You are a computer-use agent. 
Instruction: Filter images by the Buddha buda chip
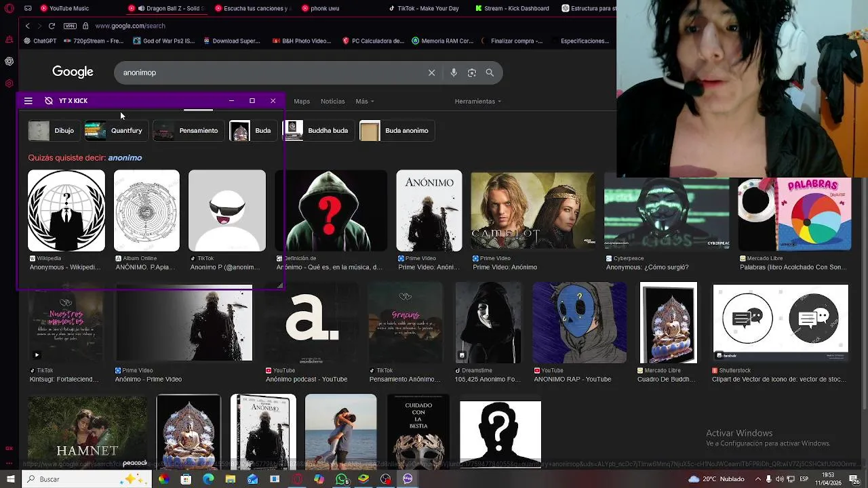pos(317,131)
